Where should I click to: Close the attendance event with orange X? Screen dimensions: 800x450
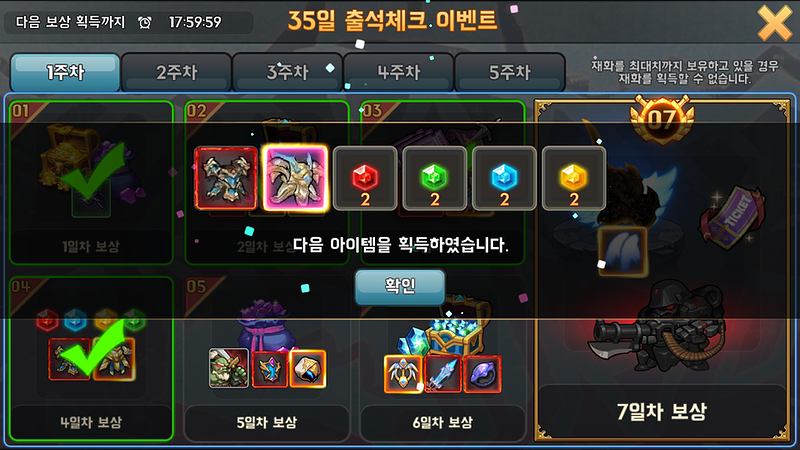(x=774, y=23)
